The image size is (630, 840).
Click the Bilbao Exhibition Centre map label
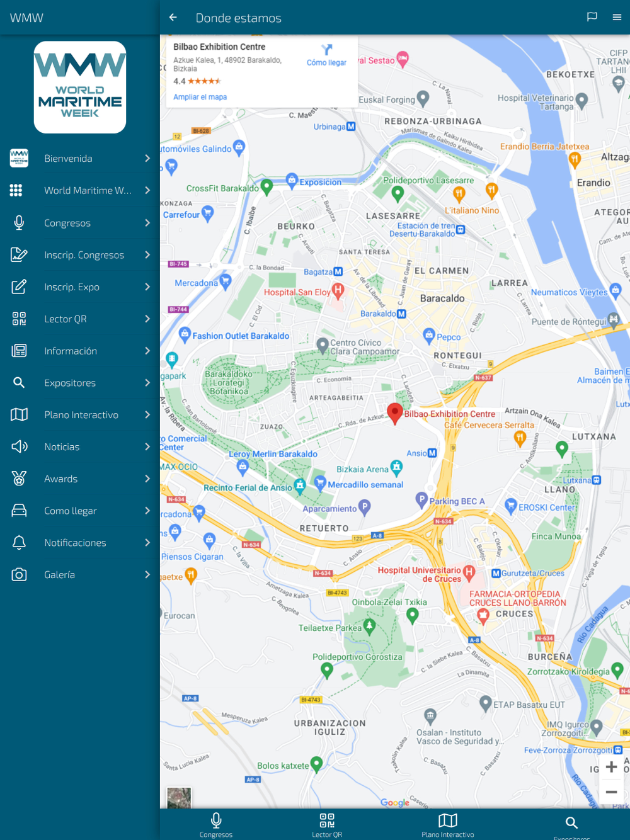coord(450,414)
